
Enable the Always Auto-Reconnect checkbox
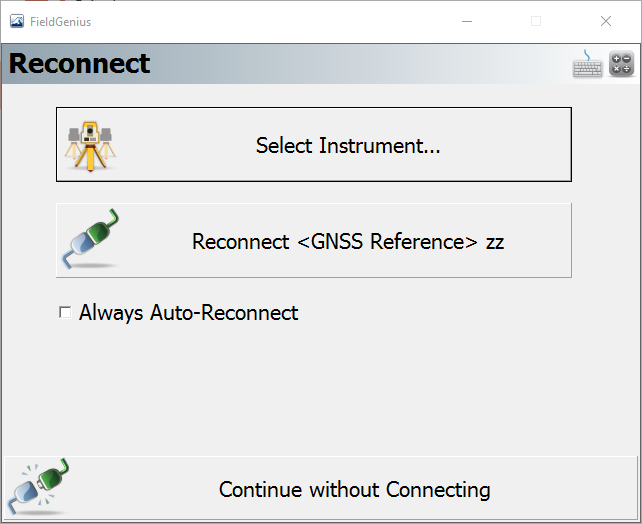pyautogui.click(x=65, y=313)
